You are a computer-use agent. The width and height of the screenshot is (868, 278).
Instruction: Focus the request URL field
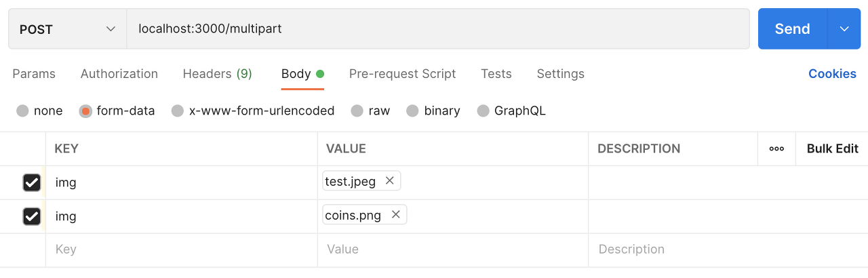pos(434,29)
